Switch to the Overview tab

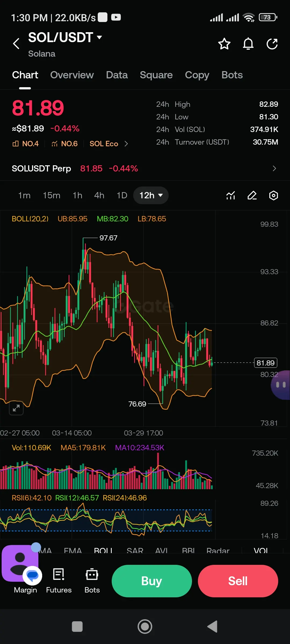(72, 75)
